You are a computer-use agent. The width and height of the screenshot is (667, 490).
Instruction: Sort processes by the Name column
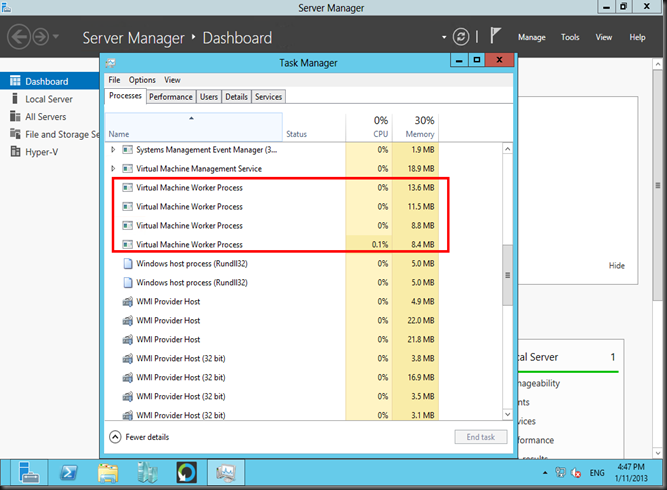pos(194,127)
